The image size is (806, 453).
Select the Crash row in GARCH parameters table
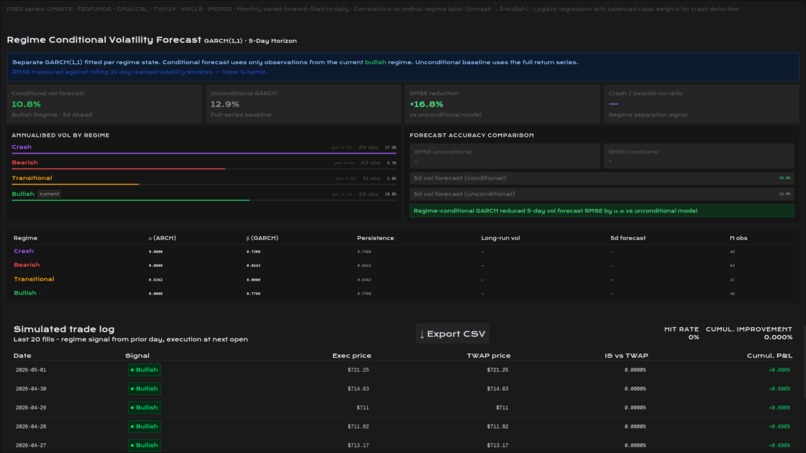point(403,251)
